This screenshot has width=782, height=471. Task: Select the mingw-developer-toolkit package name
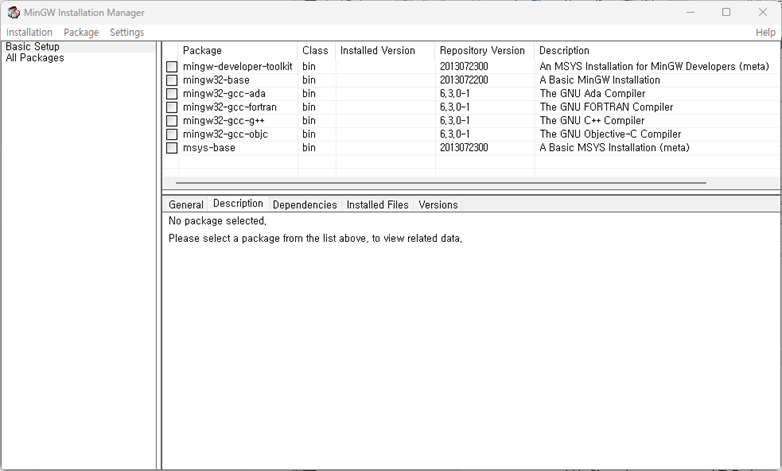(237, 66)
